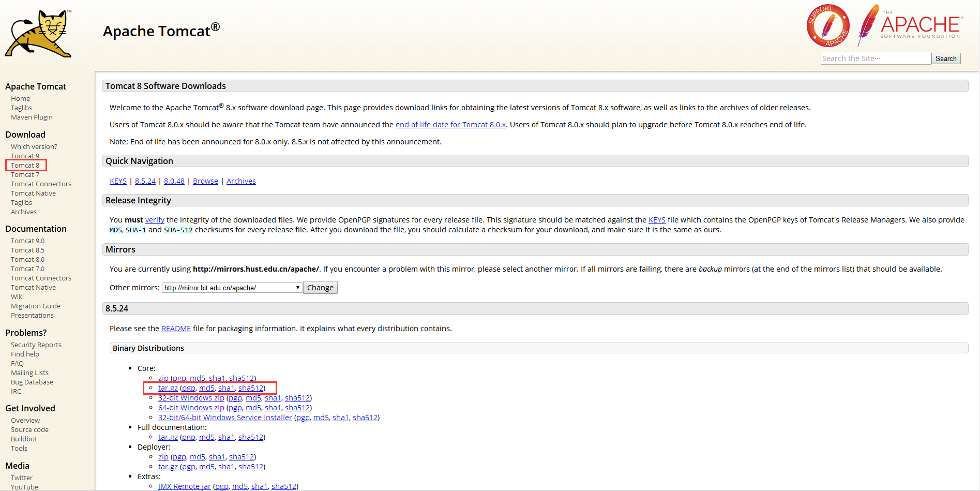Open Mailing Lists sidebar link
The image size is (980, 491).
click(x=29, y=373)
